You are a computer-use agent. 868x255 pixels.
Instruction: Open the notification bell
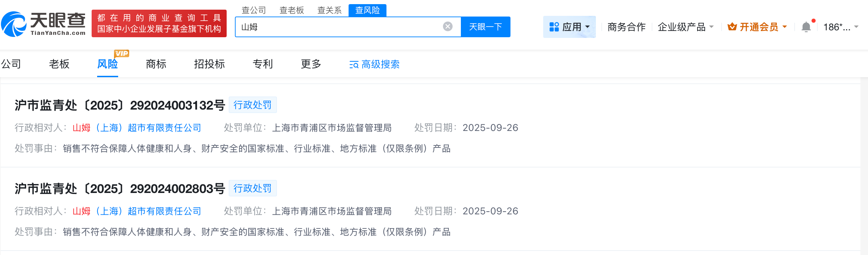[x=806, y=27]
